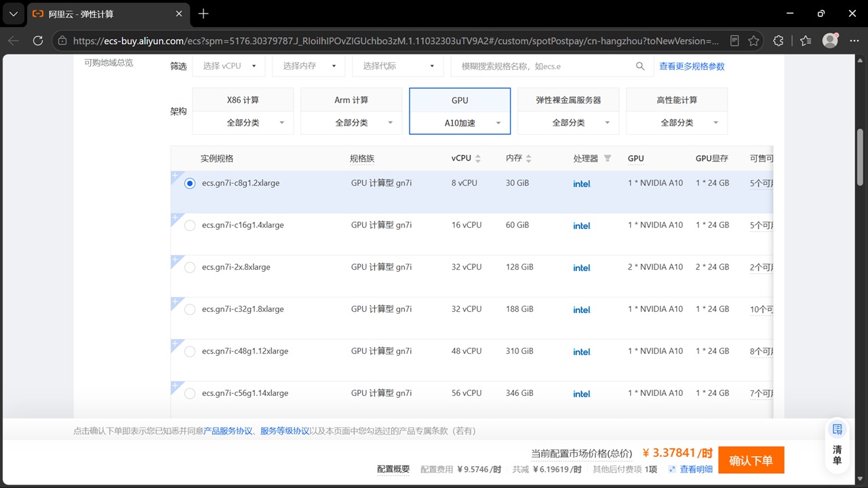Click the Intel logo in the c8g1.2xlarge row

582,184
